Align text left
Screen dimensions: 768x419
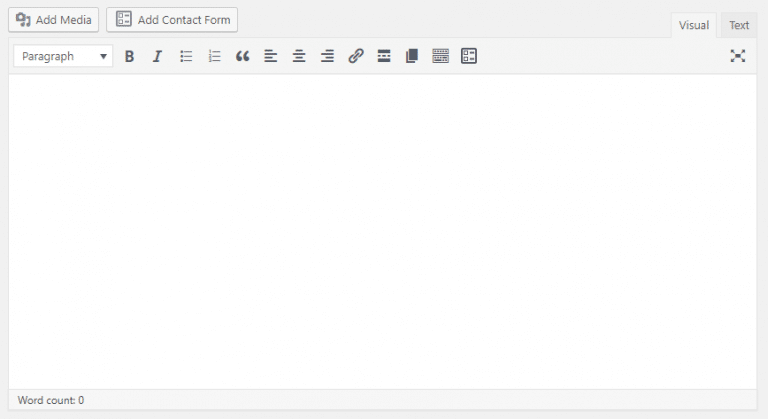pos(270,57)
